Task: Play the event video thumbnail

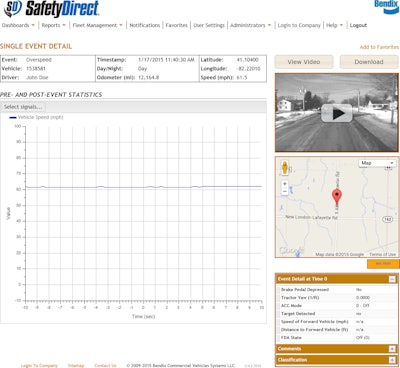Action: point(337,113)
